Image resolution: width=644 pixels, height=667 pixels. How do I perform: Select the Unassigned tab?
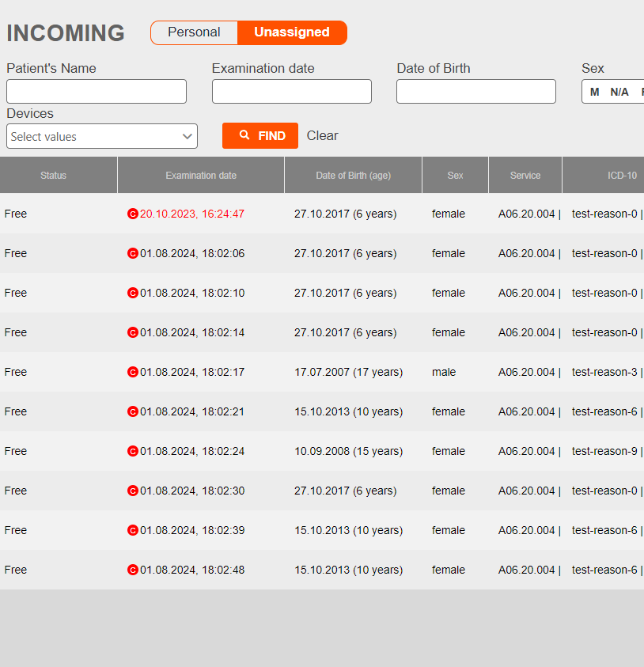[292, 32]
